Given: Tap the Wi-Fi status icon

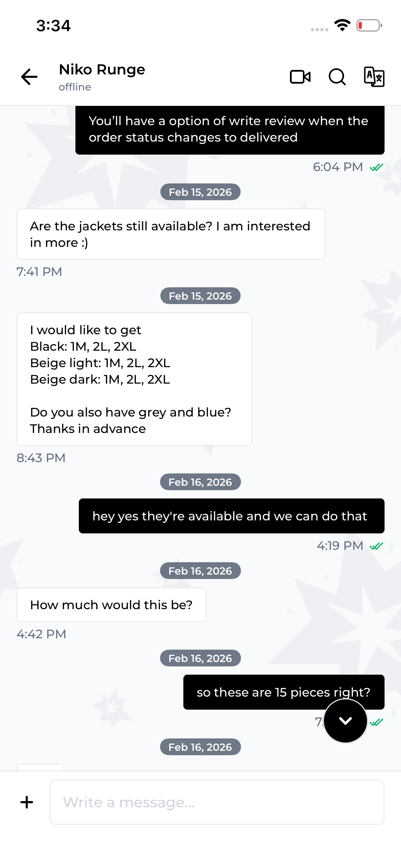Looking at the screenshot, I should (x=342, y=25).
